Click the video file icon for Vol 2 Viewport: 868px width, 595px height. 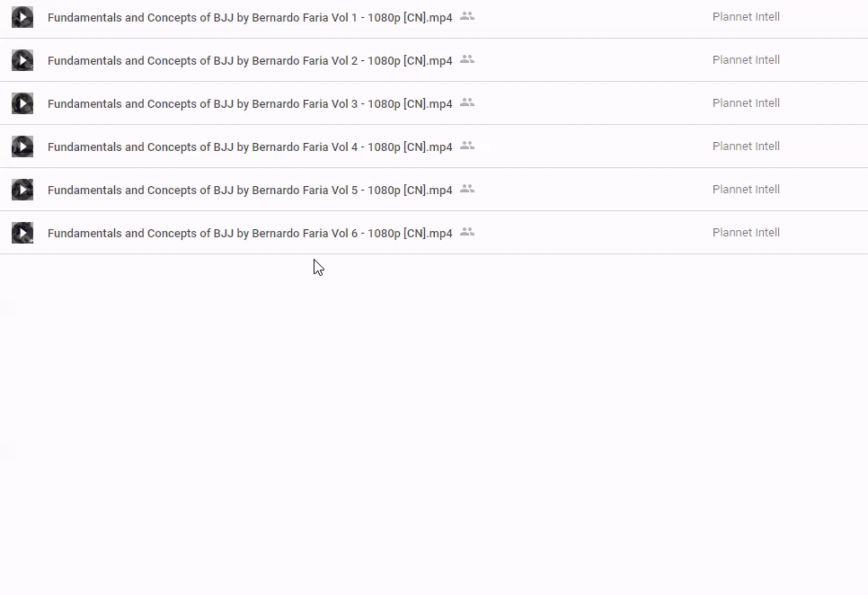tap(22, 60)
